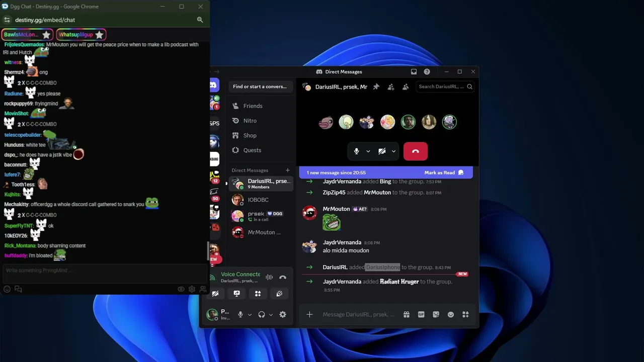Open the noise suppression waveform icon
Viewport: 644px width, 362px height.
[269, 277]
